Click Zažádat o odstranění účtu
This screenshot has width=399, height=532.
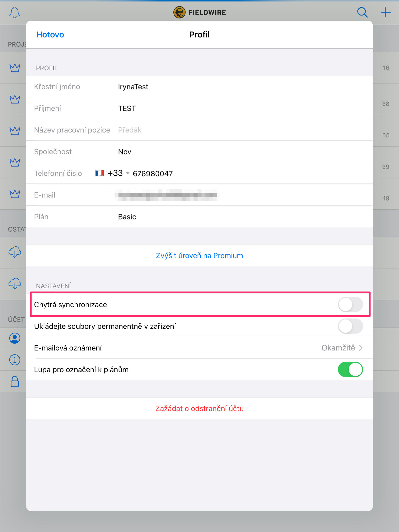tap(199, 409)
